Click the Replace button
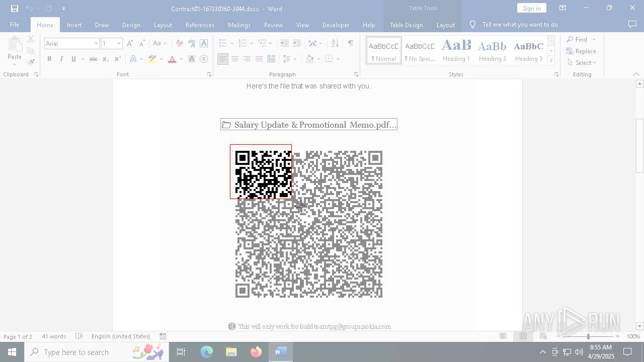This screenshot has width=644, height=362. pyautogui.click(x=581, y=51)
